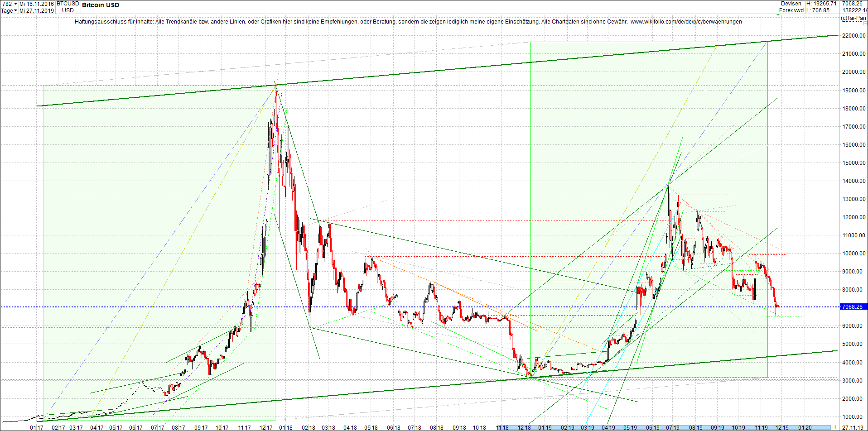Select the BTCUSD symbol field
868x431 pixels.
(x=67, y=4)
